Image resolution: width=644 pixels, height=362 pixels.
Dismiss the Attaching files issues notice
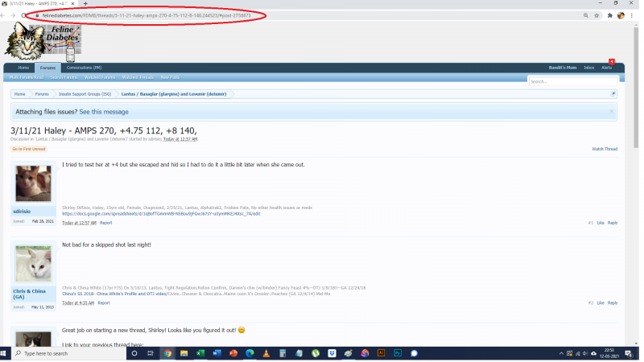pos(611,111)
